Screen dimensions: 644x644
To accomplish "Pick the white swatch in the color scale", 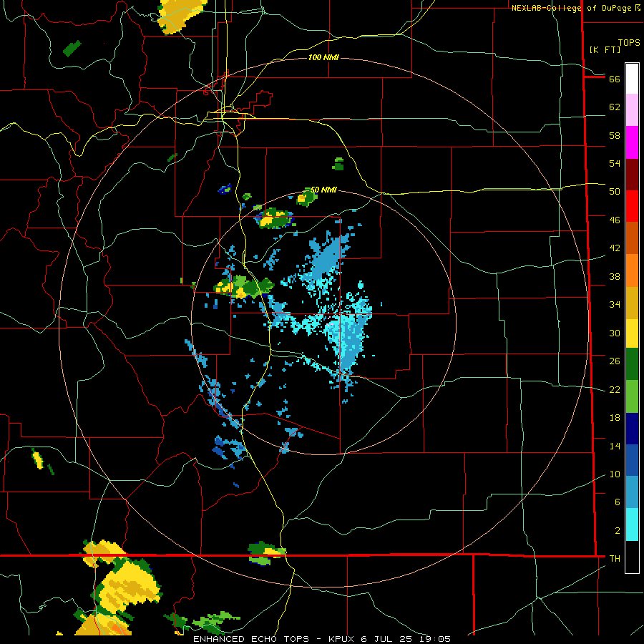I will pos(632,79).
